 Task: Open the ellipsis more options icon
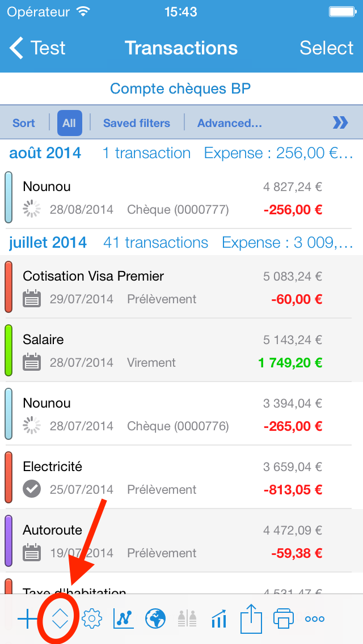pos(314,618)
